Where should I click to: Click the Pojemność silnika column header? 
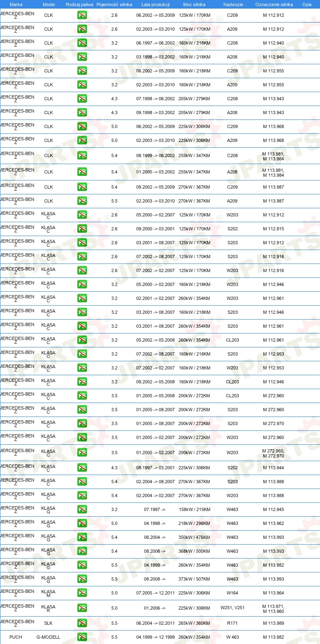tap(114, 5)
